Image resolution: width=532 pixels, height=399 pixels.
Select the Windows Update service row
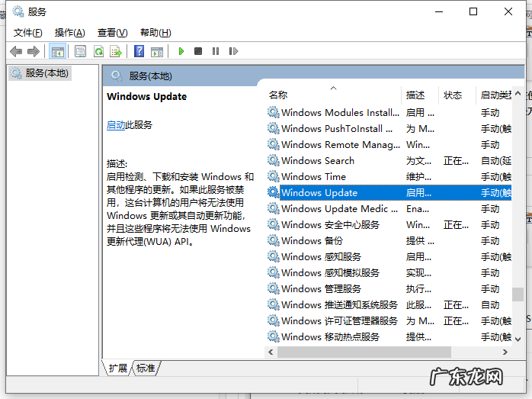pos(389,192)
